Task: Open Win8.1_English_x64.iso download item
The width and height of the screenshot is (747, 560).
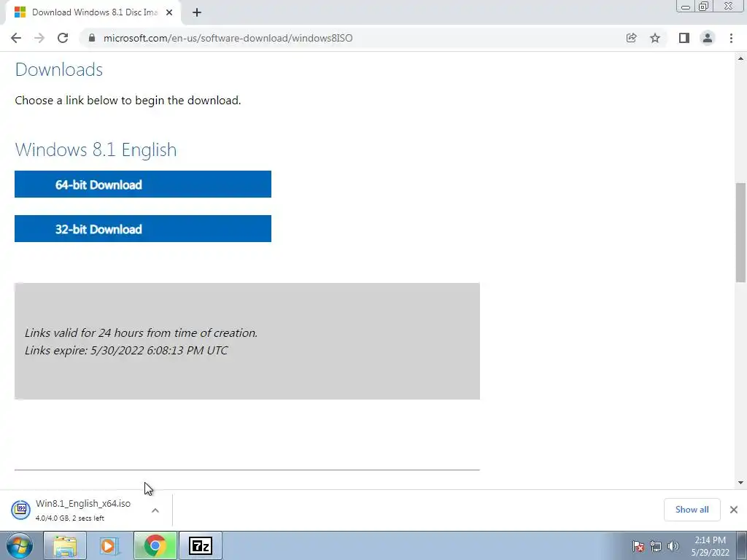Action: coord(76,510)
